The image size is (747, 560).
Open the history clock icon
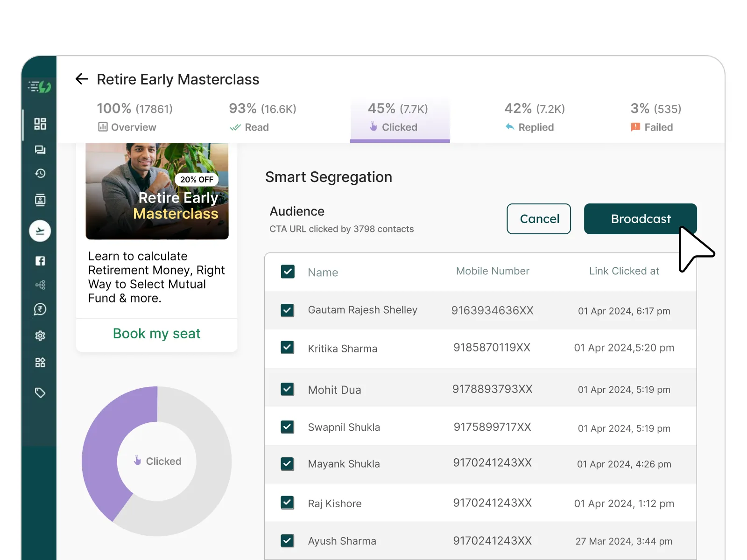[40, 174]
